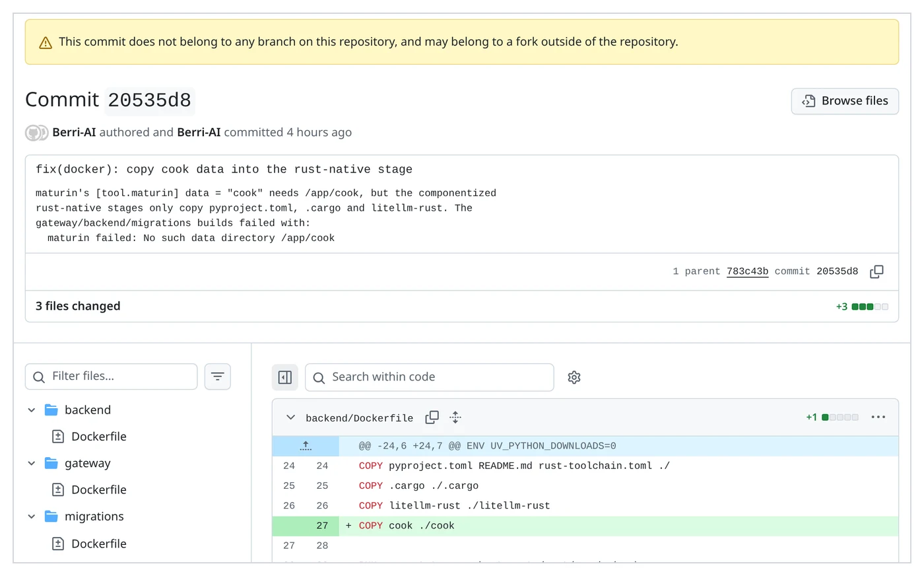Expand all lines in backend/Dockerfile

coord(455,417)
